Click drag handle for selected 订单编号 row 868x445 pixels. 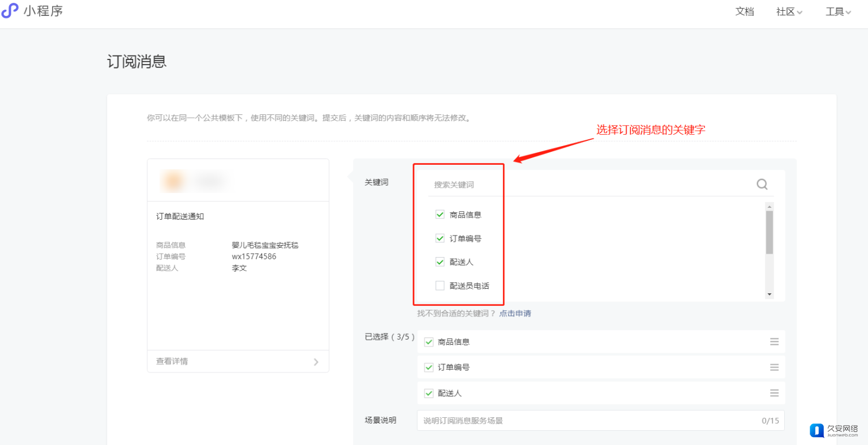click(x=774, y=367)
